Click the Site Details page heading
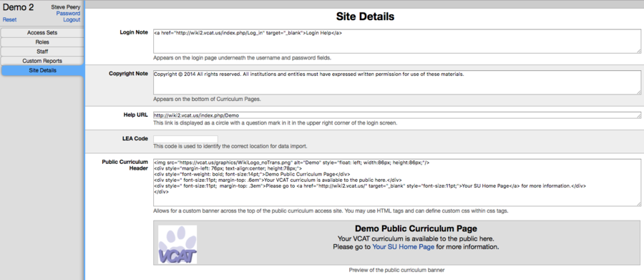 point(365,16)
